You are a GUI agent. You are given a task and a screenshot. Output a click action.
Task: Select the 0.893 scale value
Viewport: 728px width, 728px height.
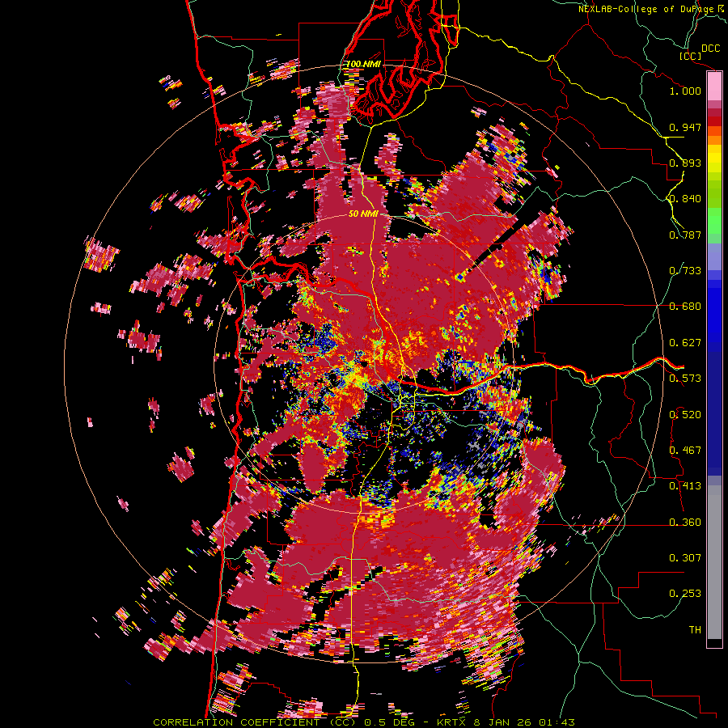click(x=685, y=163)
